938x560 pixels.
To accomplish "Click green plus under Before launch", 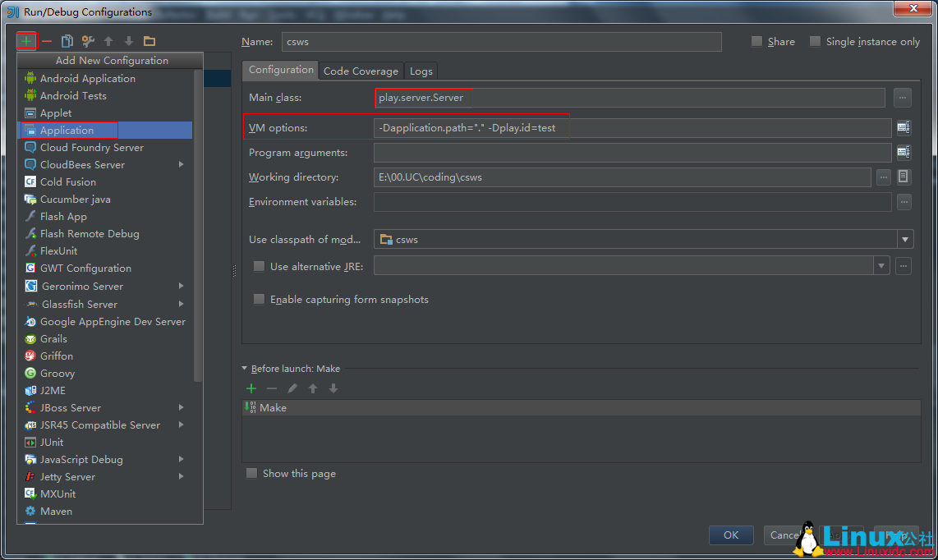I will click(x=251, y=388).
